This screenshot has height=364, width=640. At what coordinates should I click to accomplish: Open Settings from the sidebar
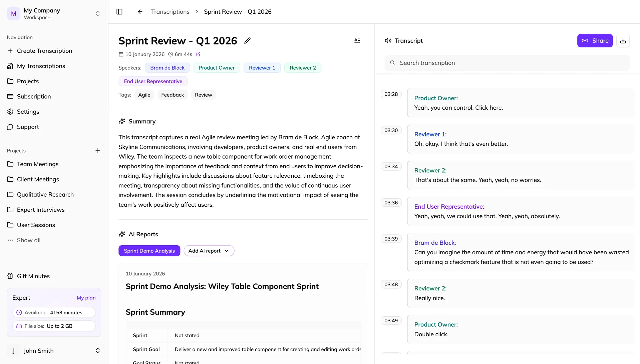click(x=28, y=112)
